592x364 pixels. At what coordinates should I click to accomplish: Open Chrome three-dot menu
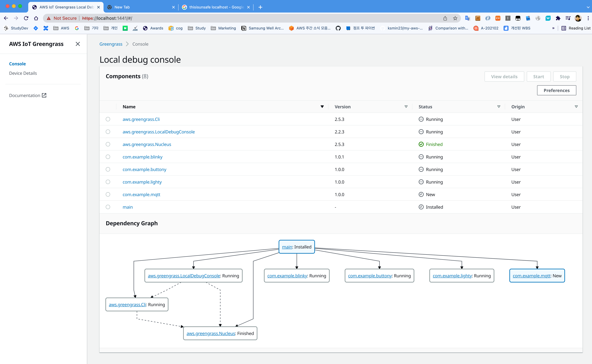588,18
